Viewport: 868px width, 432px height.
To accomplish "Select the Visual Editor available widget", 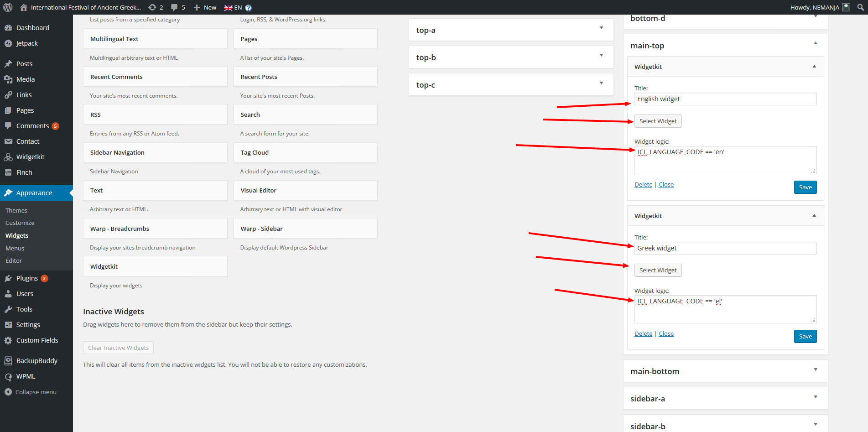I will 306,190.
